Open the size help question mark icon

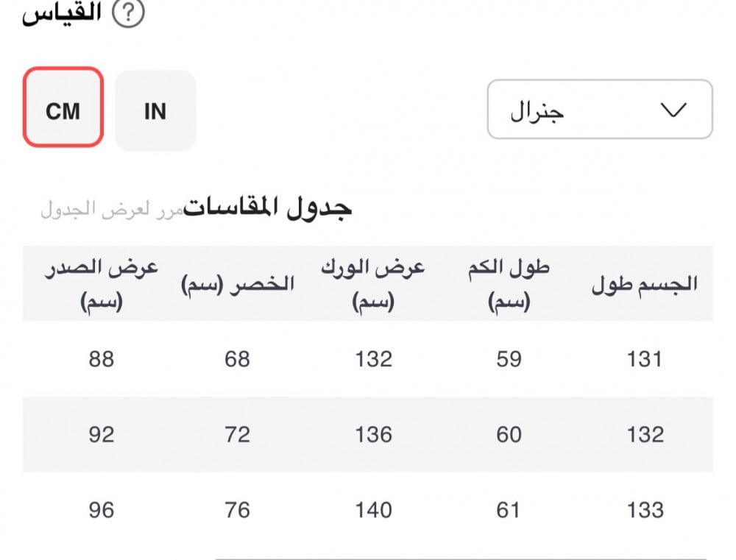point(128,13)
